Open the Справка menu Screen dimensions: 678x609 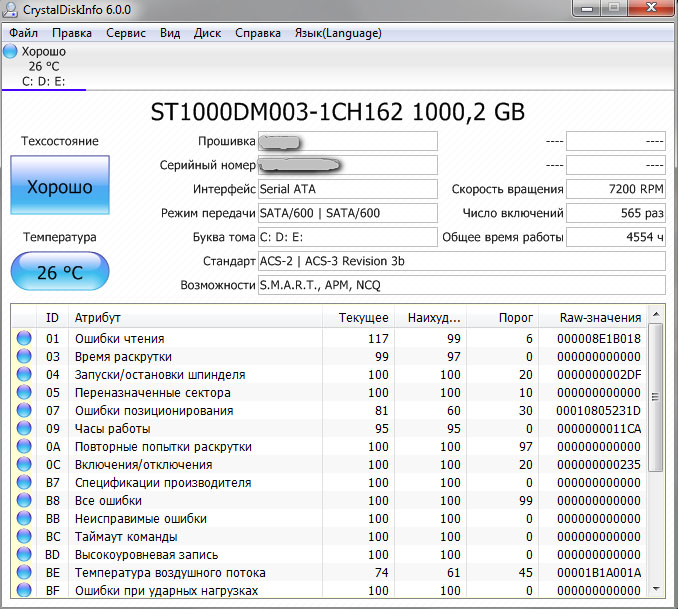point(258,33)
